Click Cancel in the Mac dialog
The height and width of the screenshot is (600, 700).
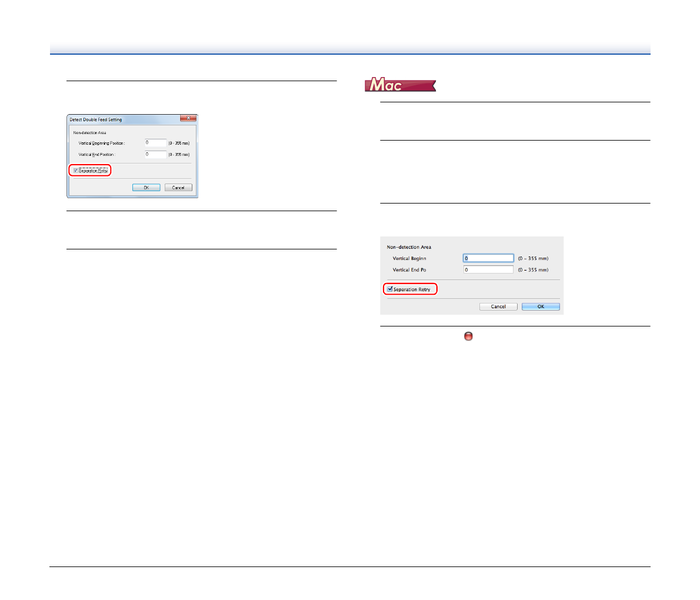click(x=498, y=306)
